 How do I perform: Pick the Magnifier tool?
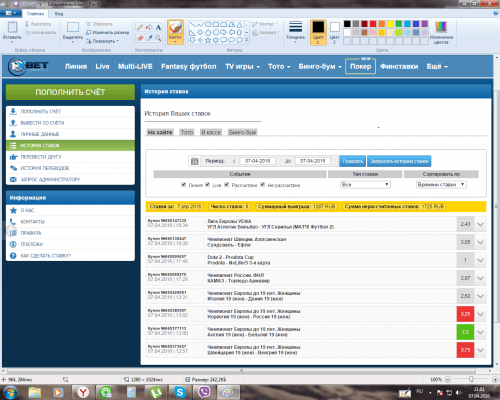point(158,38)
